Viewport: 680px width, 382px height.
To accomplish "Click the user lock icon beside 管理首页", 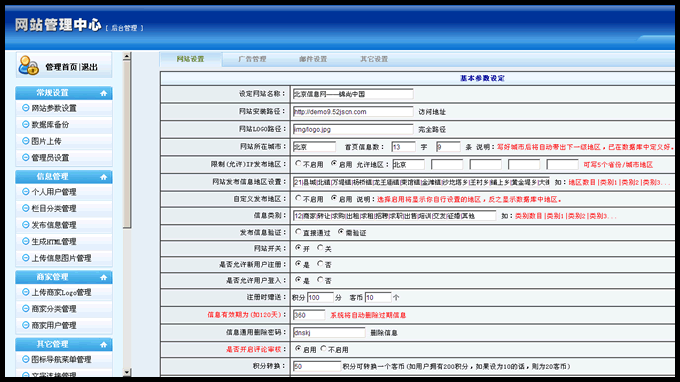I will pyautogui.click(x=29, y=65).
